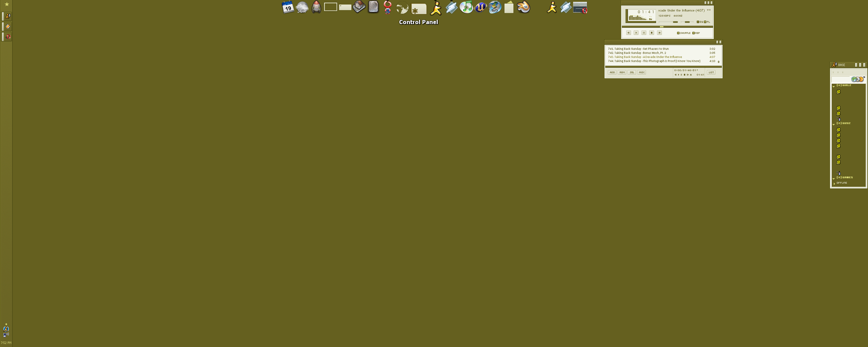Toggle the EQ equalizer window
This screenshot has height=347, width=868.
(x=700, y=22)
